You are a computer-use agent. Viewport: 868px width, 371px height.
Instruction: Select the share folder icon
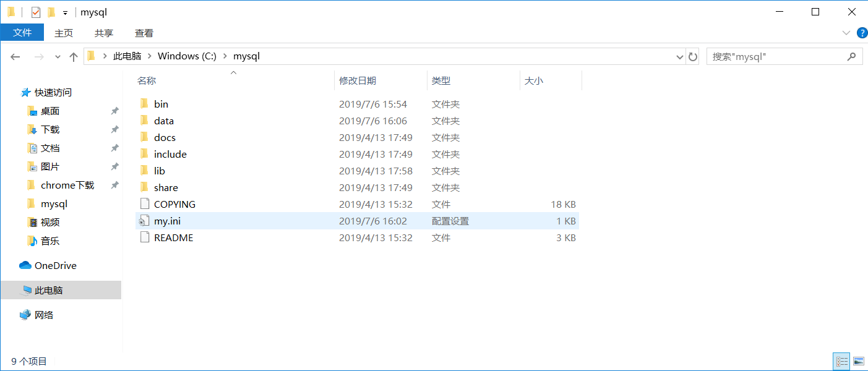click(x=144, y=187)
